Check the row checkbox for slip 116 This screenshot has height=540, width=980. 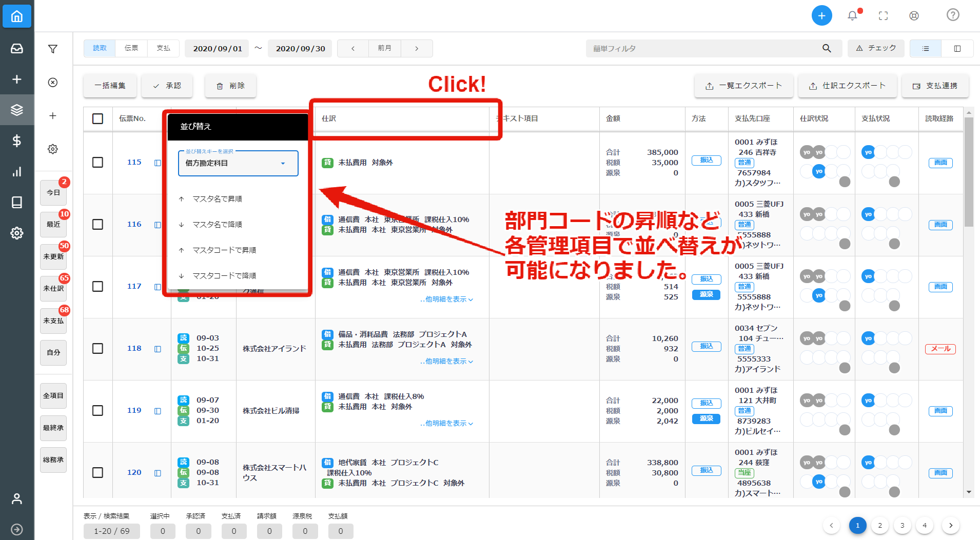pyautogui.click(x=97, y=224)
